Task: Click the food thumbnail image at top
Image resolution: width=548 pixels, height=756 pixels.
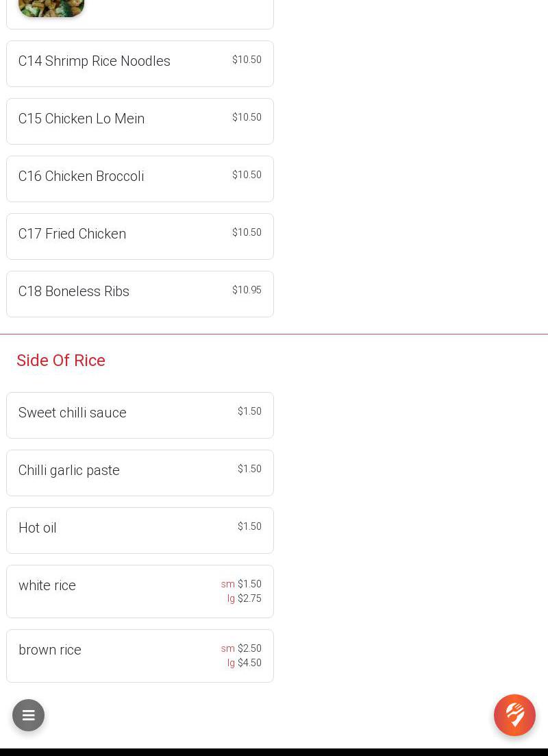Action: tap(51, 8)
